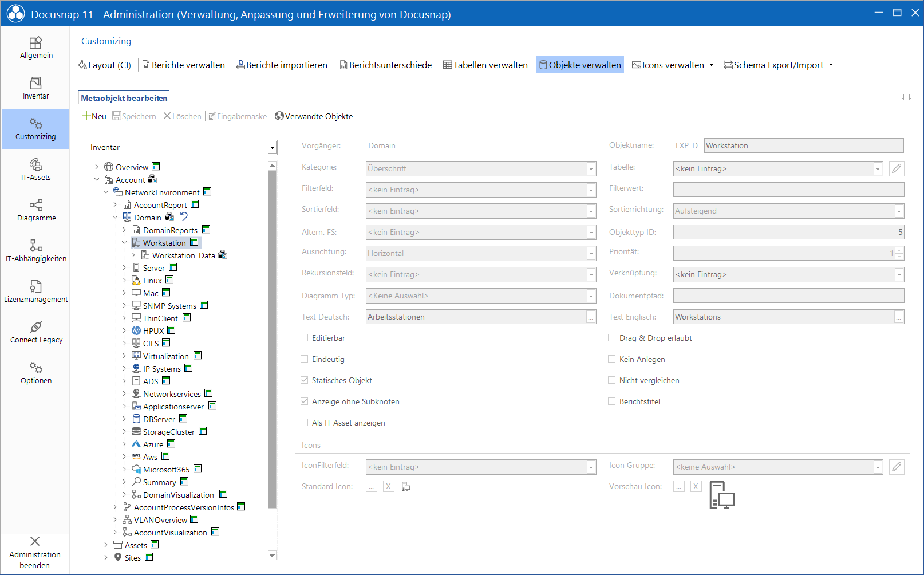
Task: Open the Sortierrichtung dropdown
Action: point(899,211)
